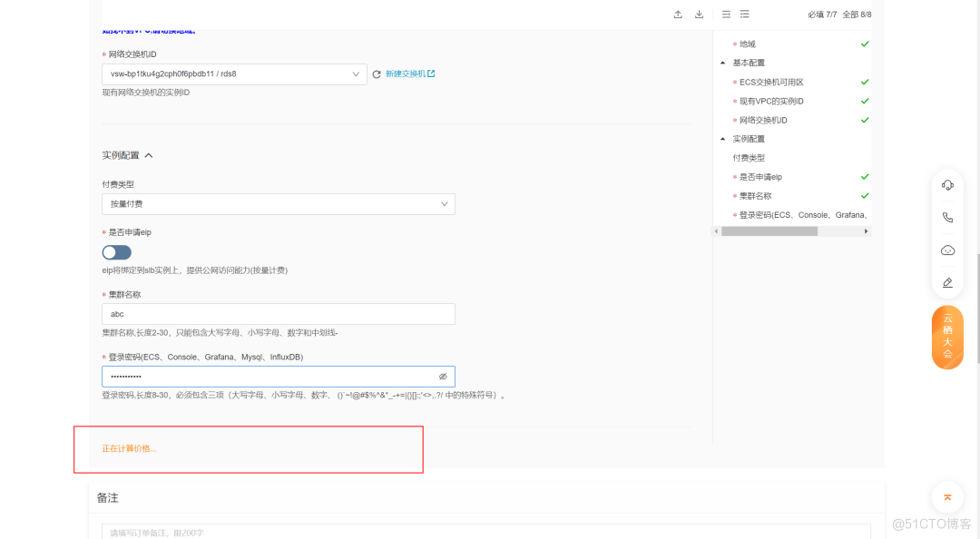Open the headset customer service icon
Viewport: 980px width, 539px height.
(947, 185)
